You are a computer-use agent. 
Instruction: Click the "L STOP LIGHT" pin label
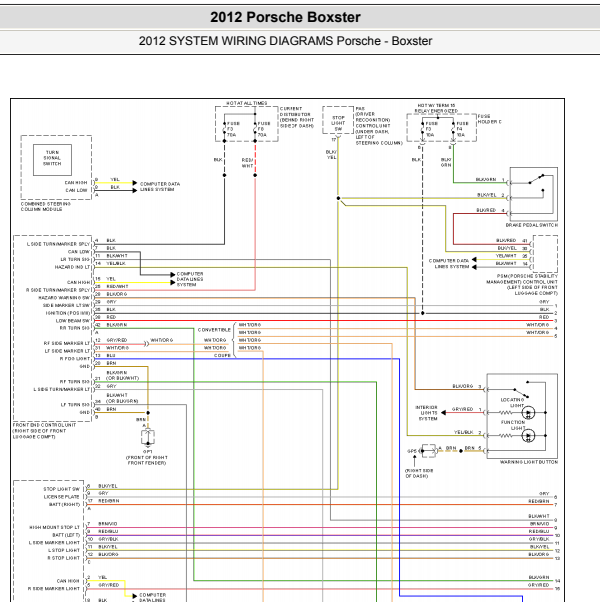(64, 551)
